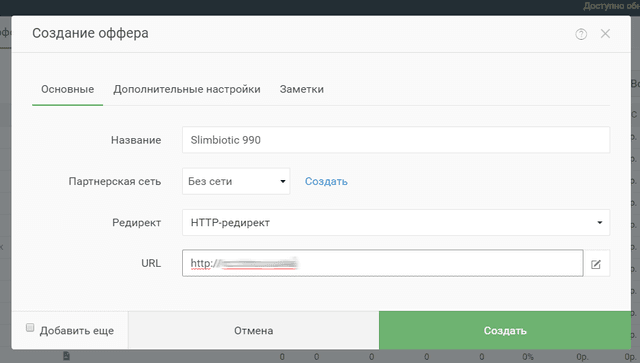This screenshot has height=363, width=640.
Task: Click the Отмена button
Action: (253, 330)
